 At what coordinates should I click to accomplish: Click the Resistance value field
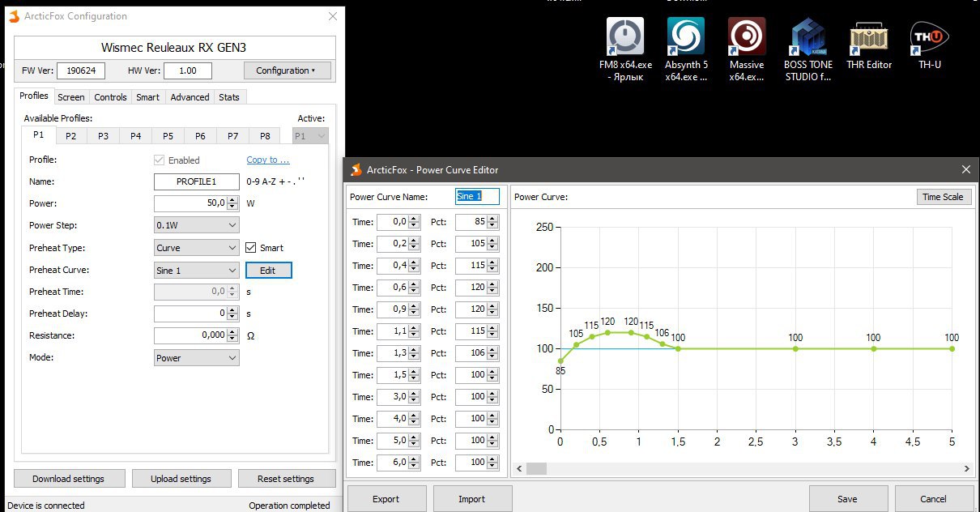coord(190,335)
